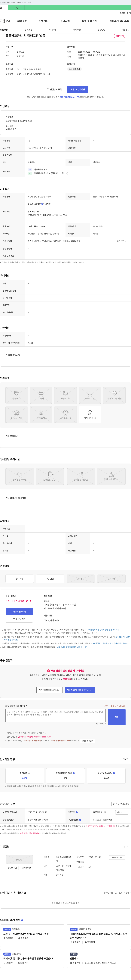Select the 기숙사 welfare icon
Screen dimensions: 131x980
(41, 395)
